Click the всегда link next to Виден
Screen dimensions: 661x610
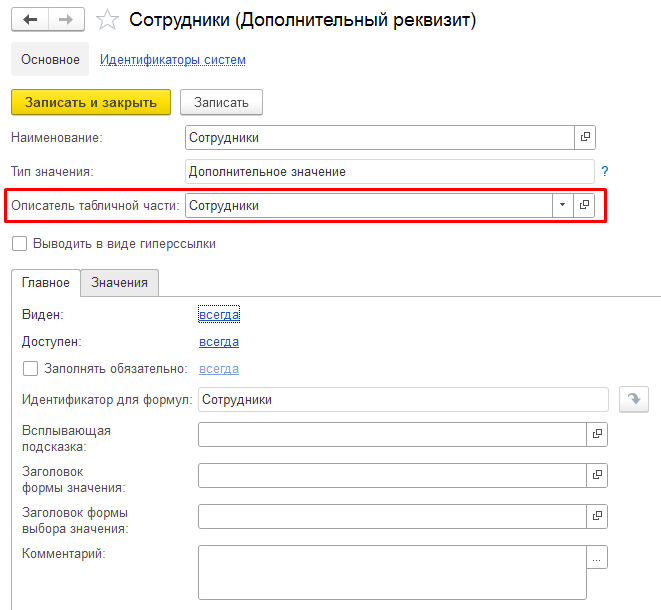(219, 315)
